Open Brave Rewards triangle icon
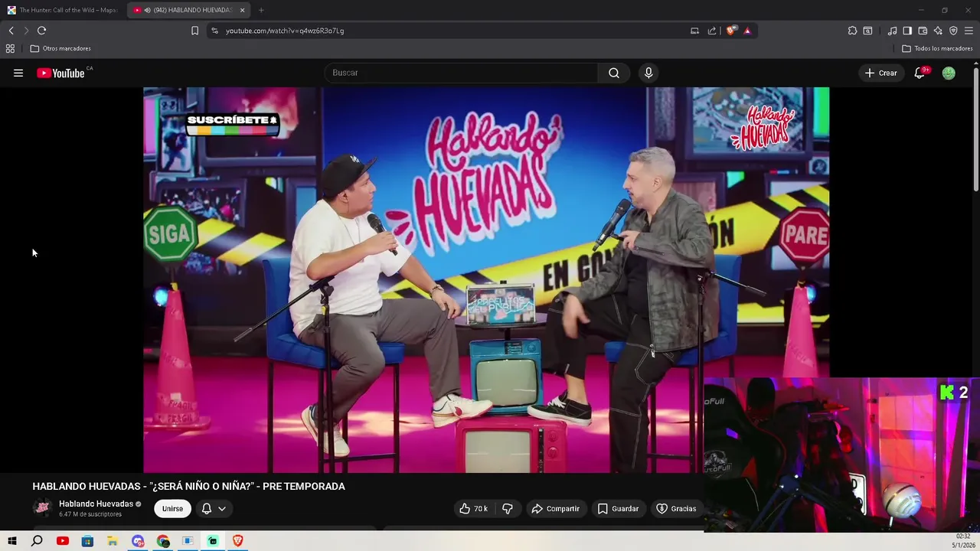This screenshot has height=551, width=980. point(747,31)
